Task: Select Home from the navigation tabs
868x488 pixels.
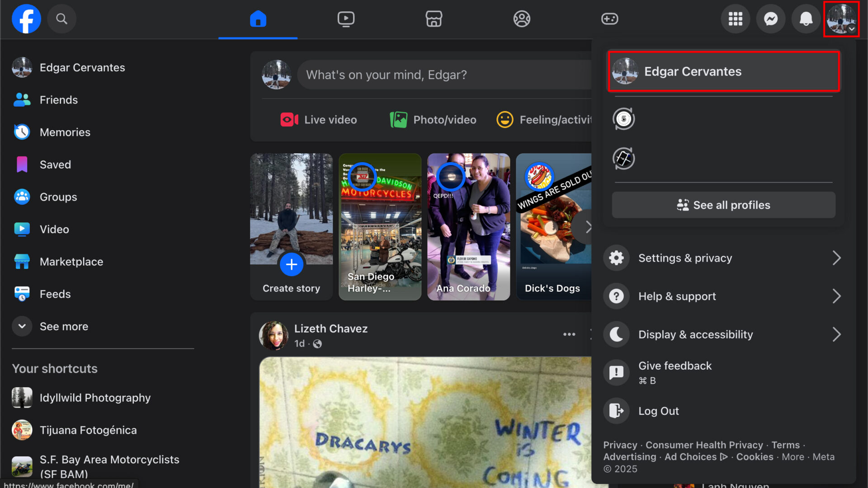Action: [258, 19]
